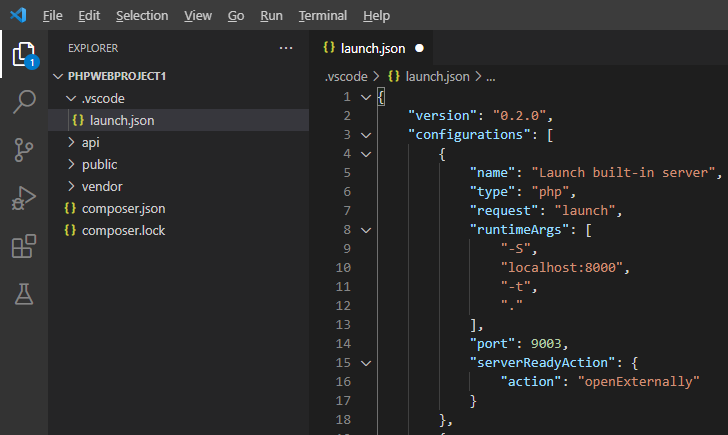
Task: Click the "0.2.0" version string
Action: point(520,115)
